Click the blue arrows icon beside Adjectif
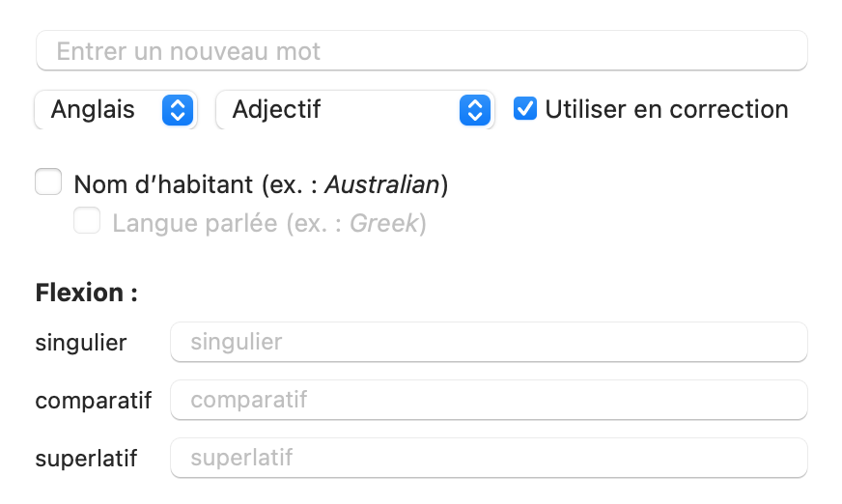The width and height of the screenshot is (842, 504). pyautogui.click(x=473, y=110)
